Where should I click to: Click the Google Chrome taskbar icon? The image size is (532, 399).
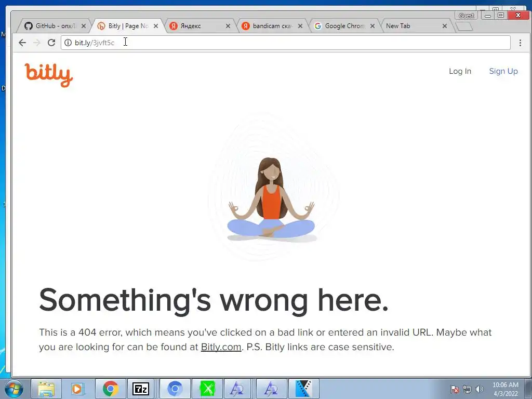pyautogui.click(x=110, y=389)
